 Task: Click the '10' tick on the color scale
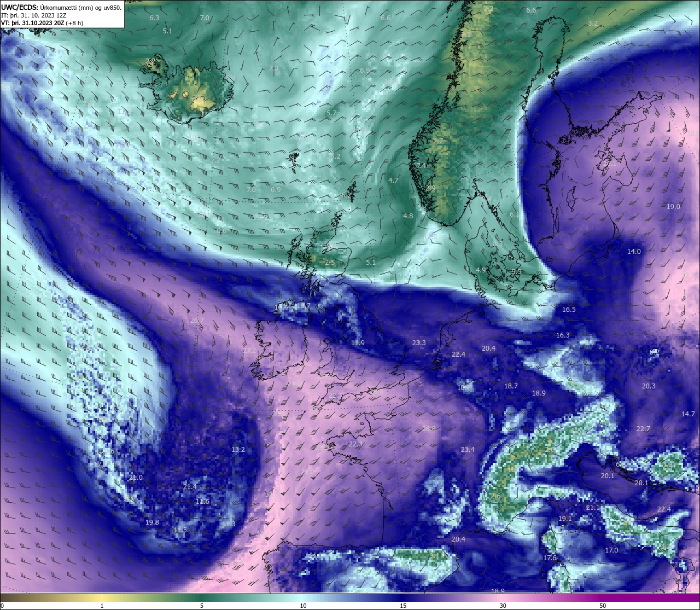302,606
